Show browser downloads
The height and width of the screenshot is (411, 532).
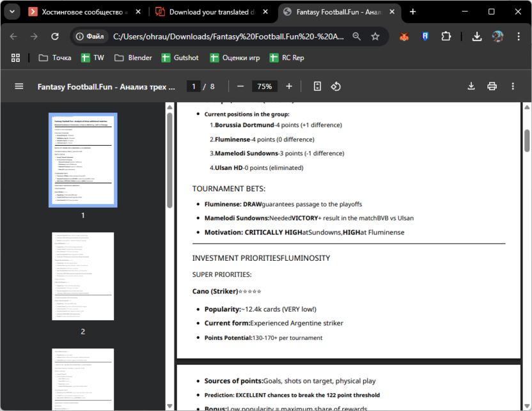(477, 36)
